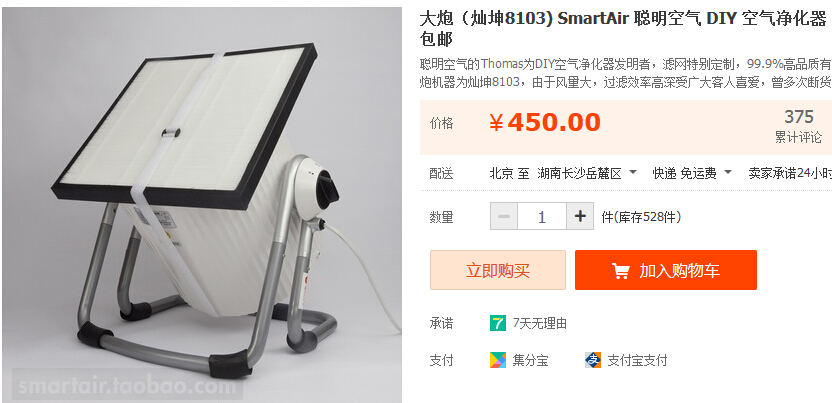Screen dimensions: 832x403
Task: Open the 375 累计评论 reviews link
Action: 799,126
